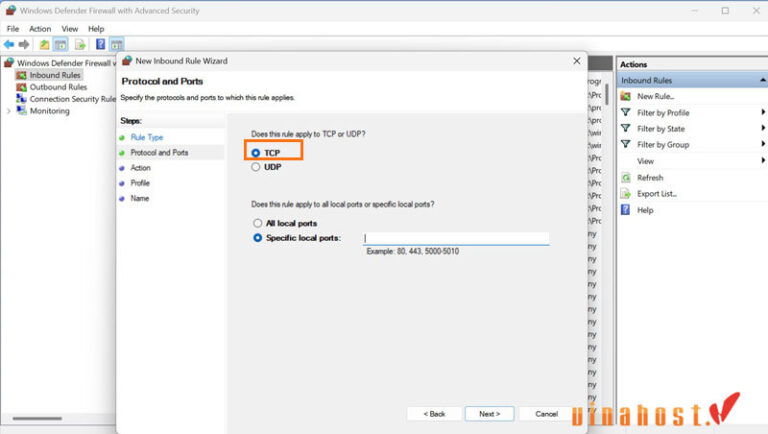The height and width of the screenshot is (434, 768).
Task: Open the Help menu in menu bar
Action: pos(96,29)
